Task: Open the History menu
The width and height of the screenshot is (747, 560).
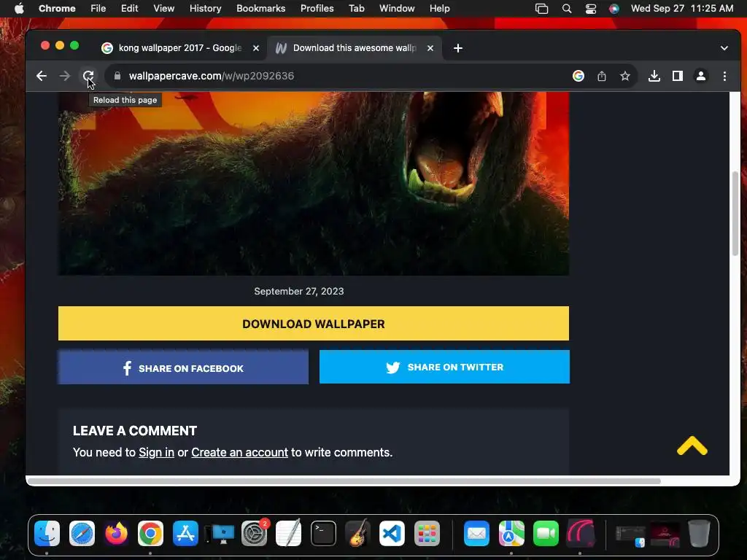Action: click(205, 8)
